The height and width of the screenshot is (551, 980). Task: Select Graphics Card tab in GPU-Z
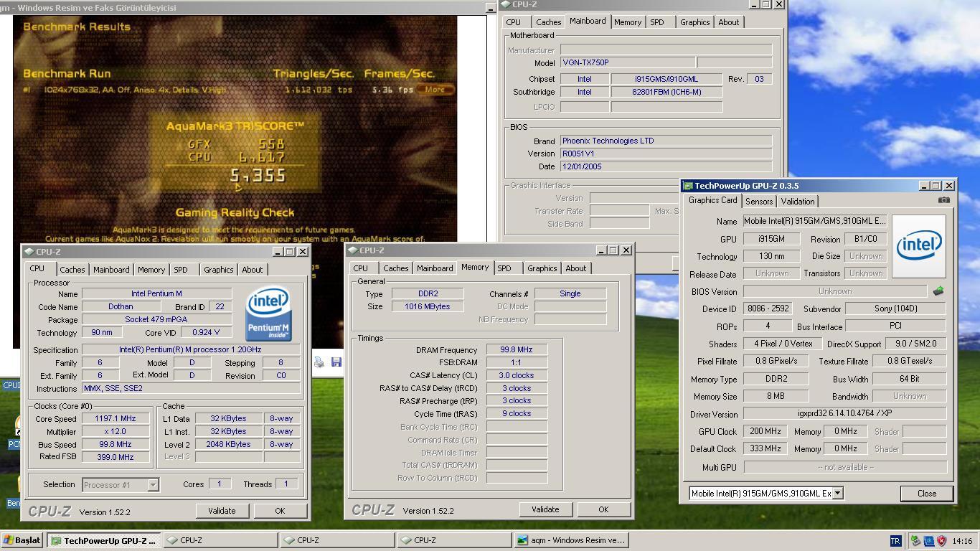[x=712, y=201]
